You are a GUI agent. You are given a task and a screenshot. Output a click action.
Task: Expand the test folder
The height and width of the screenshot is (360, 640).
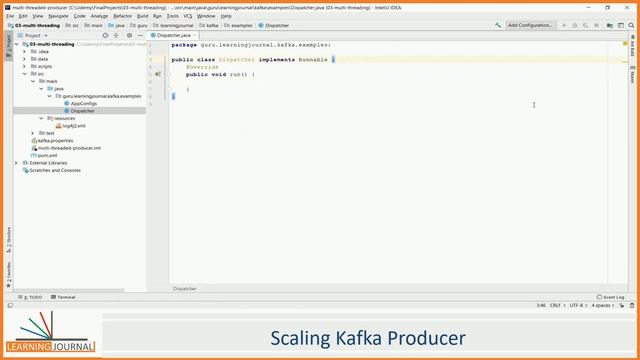(x=33, y=133)
